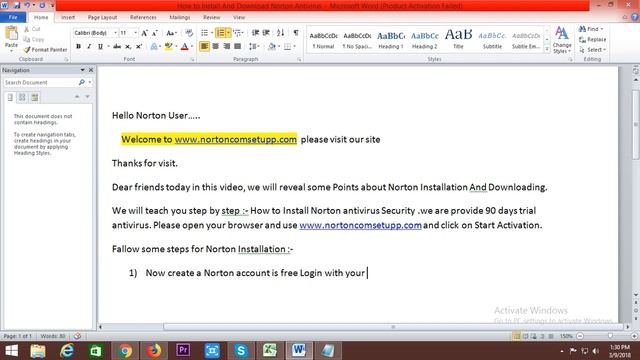Click the Text Highlight Color icon
Viewport: 640px width, 360px height.
168,47
